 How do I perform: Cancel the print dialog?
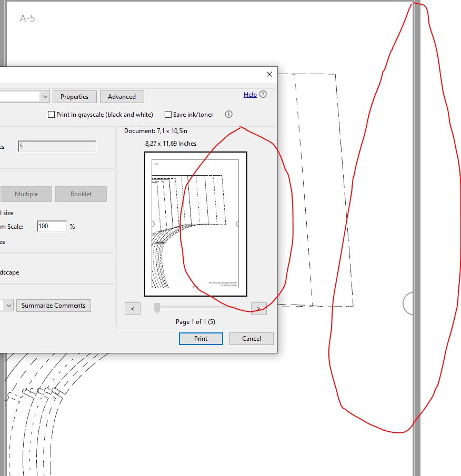pos(251,338)
